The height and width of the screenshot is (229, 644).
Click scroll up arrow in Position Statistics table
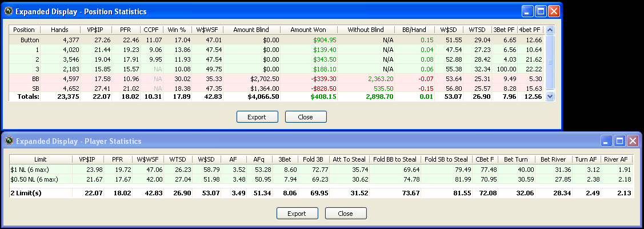[x=550, y=30]
